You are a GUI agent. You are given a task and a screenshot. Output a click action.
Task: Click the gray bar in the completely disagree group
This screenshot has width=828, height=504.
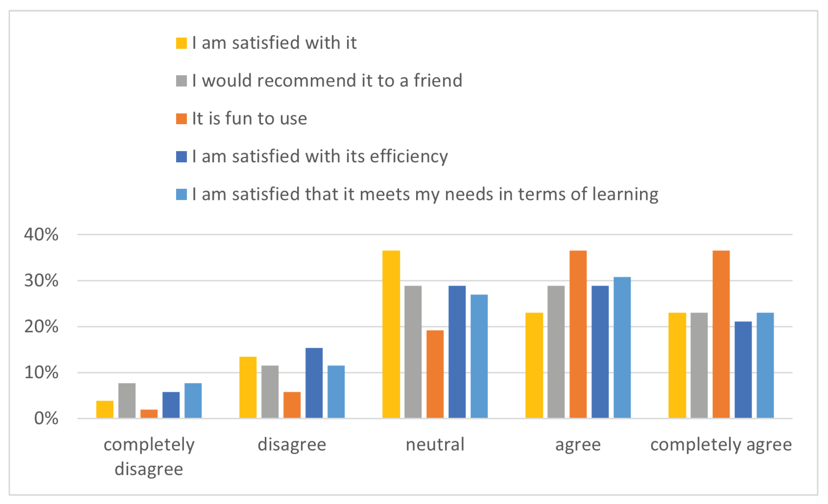[x=127, y=401]
